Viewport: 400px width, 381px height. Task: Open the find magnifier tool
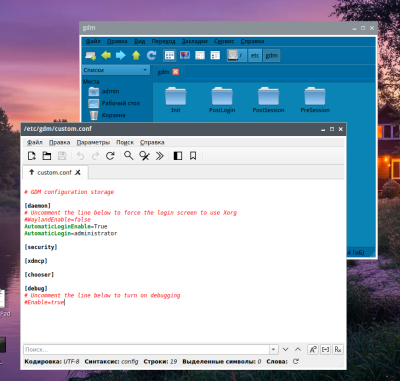coord(129,156)
